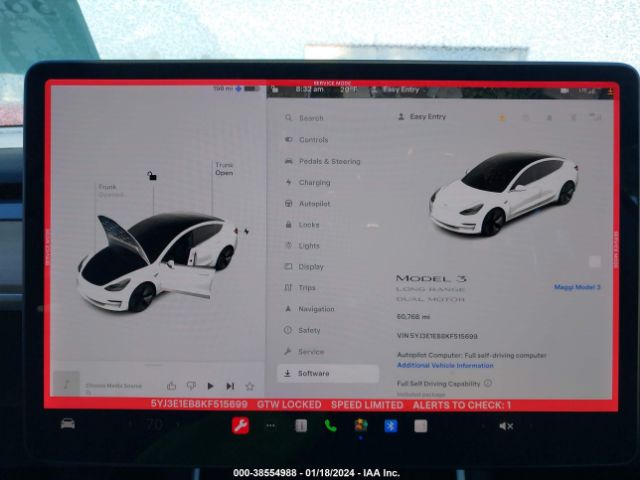Image resolution: width=640 pixels, height=480 pixels.
Task: Tap the SPEED LIMITED status text
Action: coord(367,405)
